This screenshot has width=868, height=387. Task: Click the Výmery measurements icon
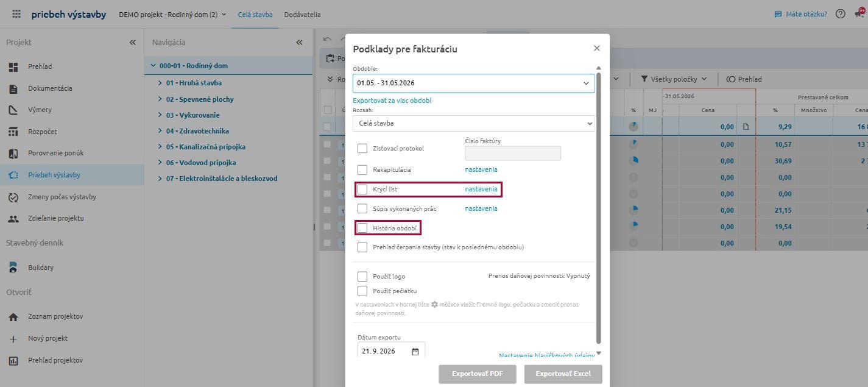13,110
